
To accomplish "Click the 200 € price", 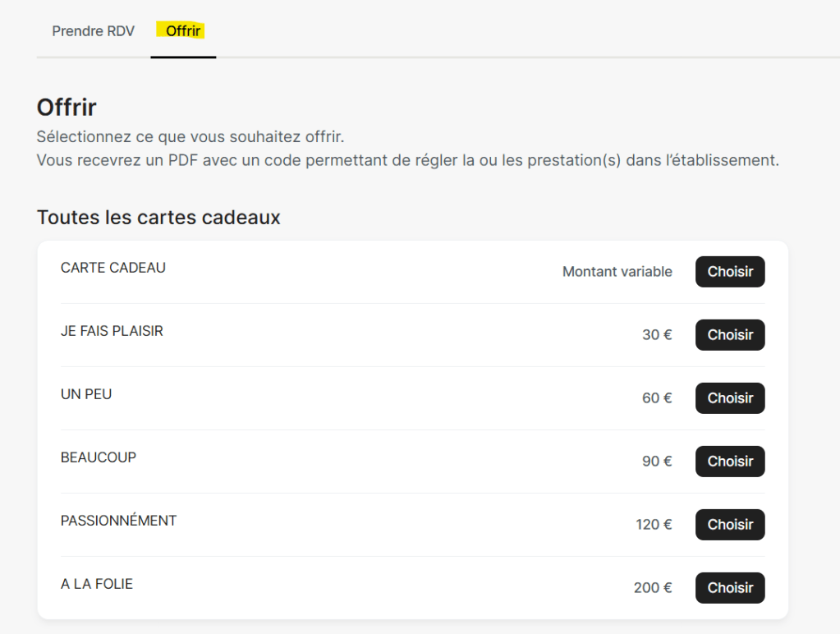I will pos(653,588).
